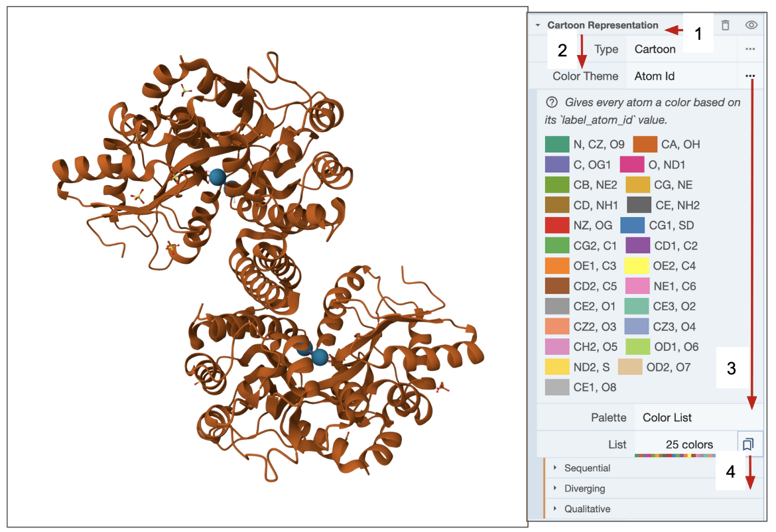Expand the Diverging color list group
The width and height of the screenshot is (776, 532).
(584, 489)
